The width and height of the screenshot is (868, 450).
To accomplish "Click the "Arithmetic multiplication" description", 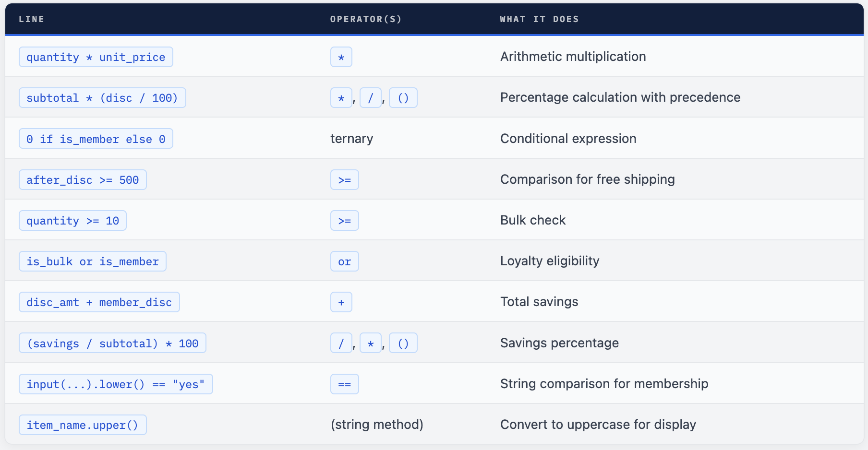I will pyautogui.click(x=573, y=57).
